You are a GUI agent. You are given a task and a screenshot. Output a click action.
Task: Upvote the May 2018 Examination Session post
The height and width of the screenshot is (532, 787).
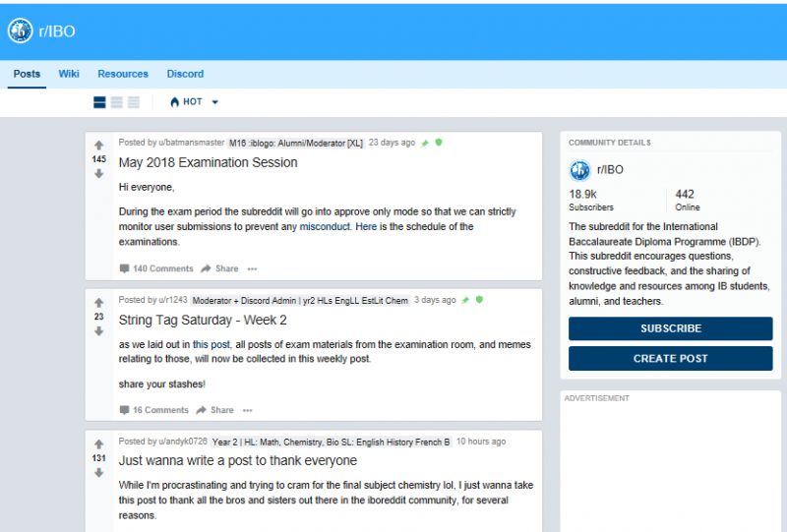click(x=99, y=146)
